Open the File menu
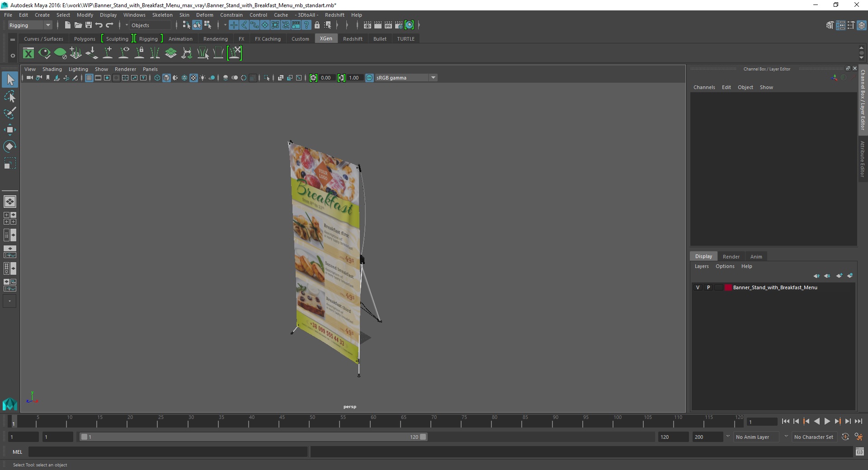Screen dimensions: 868x470 click(8, 15)
